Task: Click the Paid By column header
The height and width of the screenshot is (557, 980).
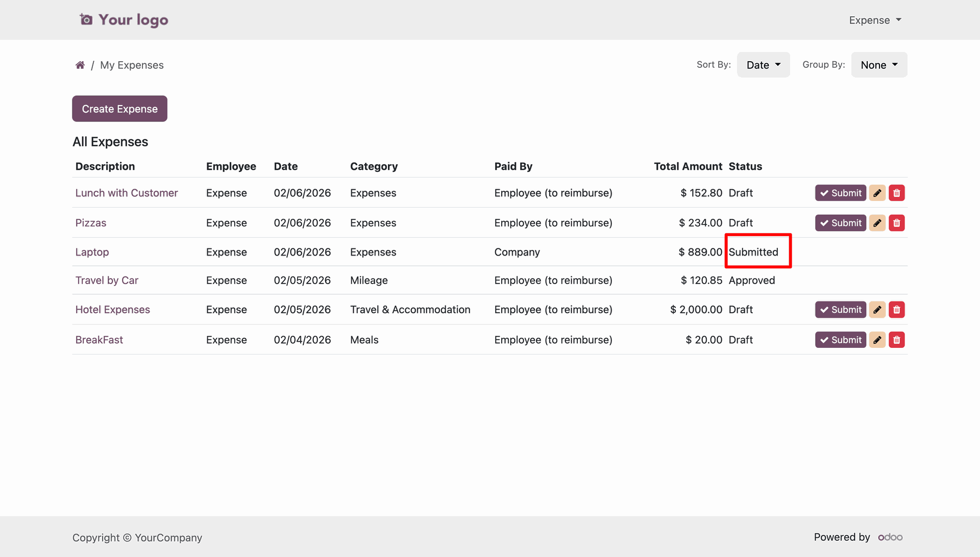Action: click(513, 166)
